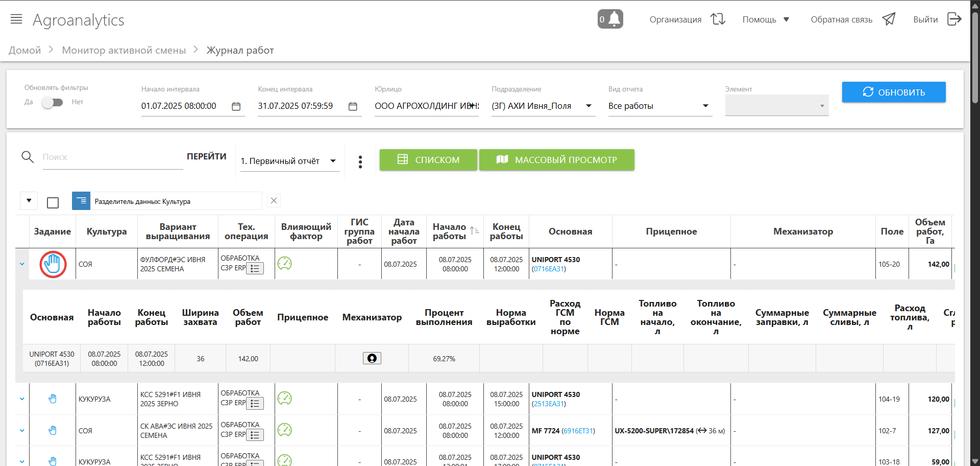Image resolution: width=980 pixels, height=466 pixels.
Task: Click the feedback paper plane icon
Action: coord(889,19)
